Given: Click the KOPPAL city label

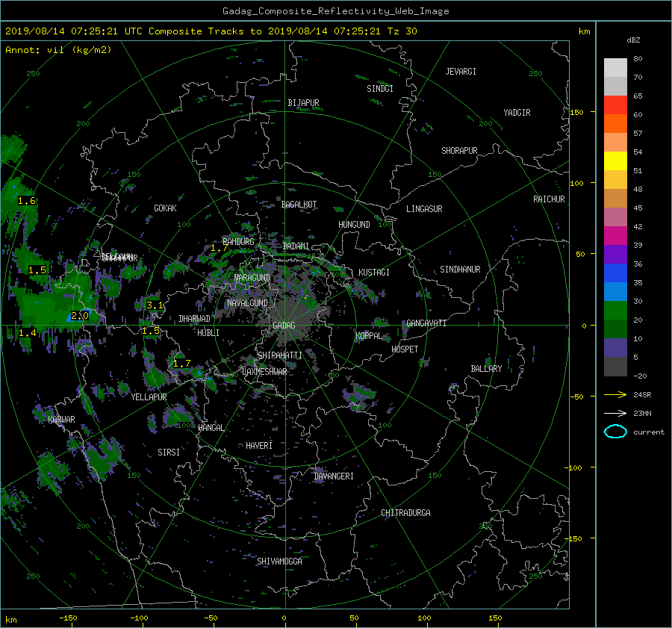Looking at the screenshot, I should 369,336.
